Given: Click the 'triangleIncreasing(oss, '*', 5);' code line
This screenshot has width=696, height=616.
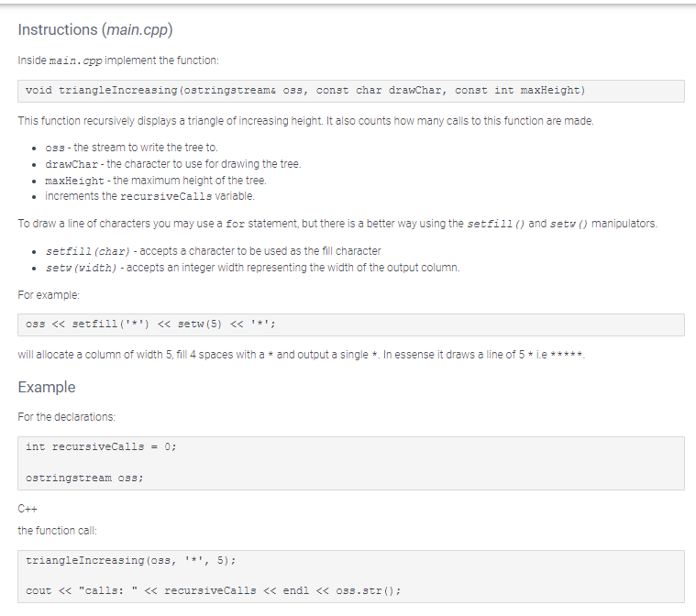Looking at the screenshot, I should point(130,560).
